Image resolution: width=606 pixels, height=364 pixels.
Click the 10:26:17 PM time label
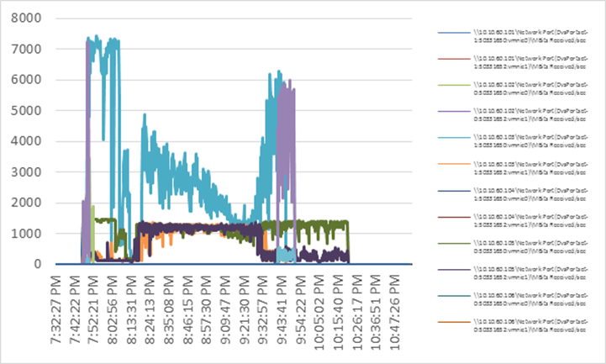coord(356,313)
